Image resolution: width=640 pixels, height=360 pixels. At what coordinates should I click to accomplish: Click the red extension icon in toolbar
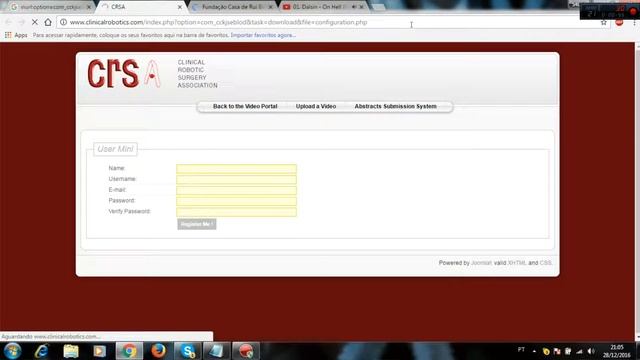click(619, 22)
